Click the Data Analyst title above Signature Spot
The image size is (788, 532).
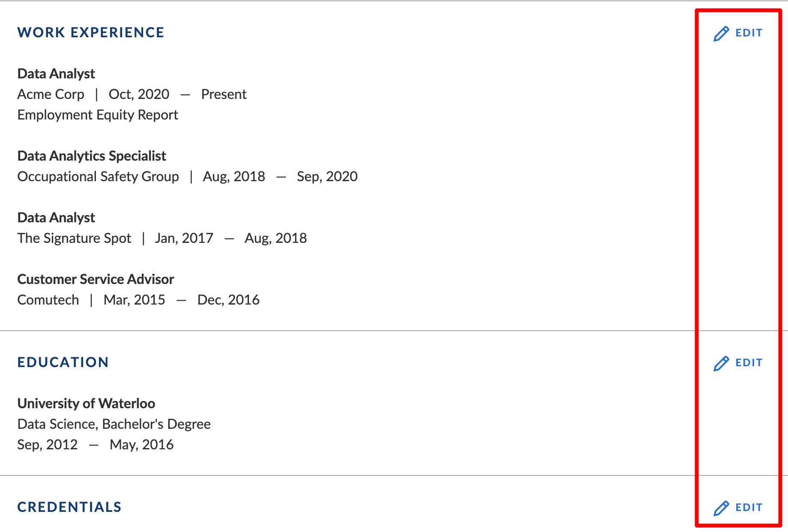coord(56,218)
